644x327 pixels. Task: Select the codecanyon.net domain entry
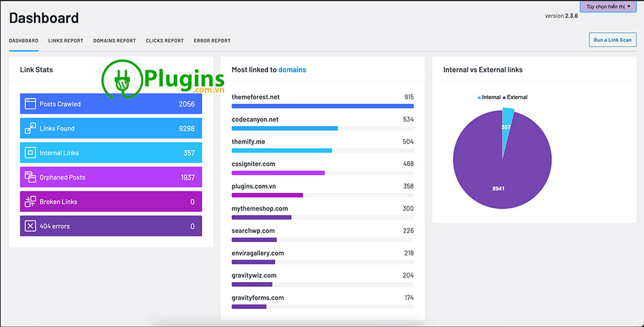[x=255, y=119]
